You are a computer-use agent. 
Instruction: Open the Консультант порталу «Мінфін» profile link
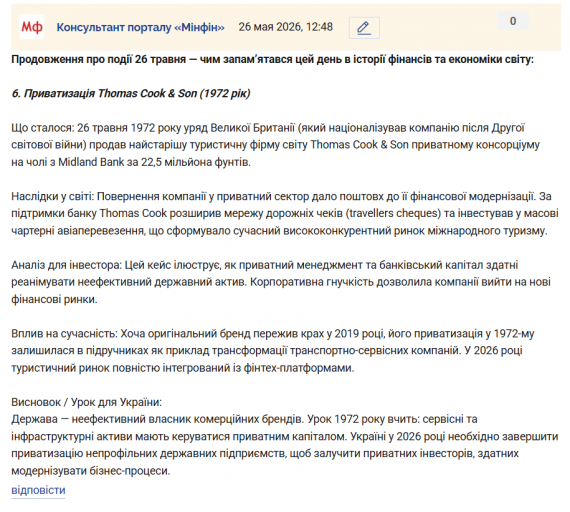coord(140,27)
